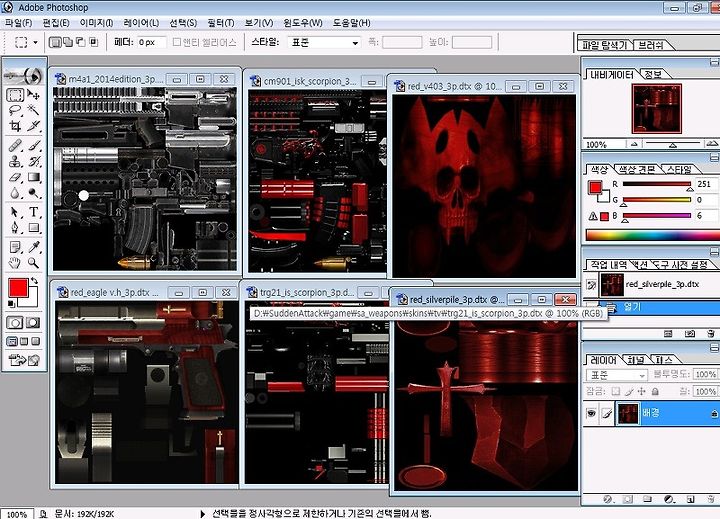This screenshot has height=519, width=720.
Task: Click the 페더 input field
Action: pos(151,42)
